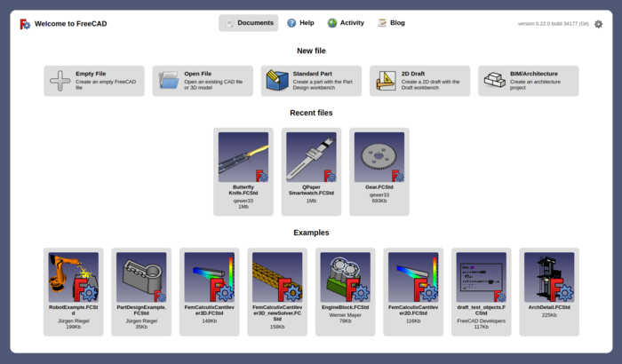This screenshot has height=364, width=622.
Task: Click the 'RobotExample.FCStd' file name
Action: click(74, 310)
